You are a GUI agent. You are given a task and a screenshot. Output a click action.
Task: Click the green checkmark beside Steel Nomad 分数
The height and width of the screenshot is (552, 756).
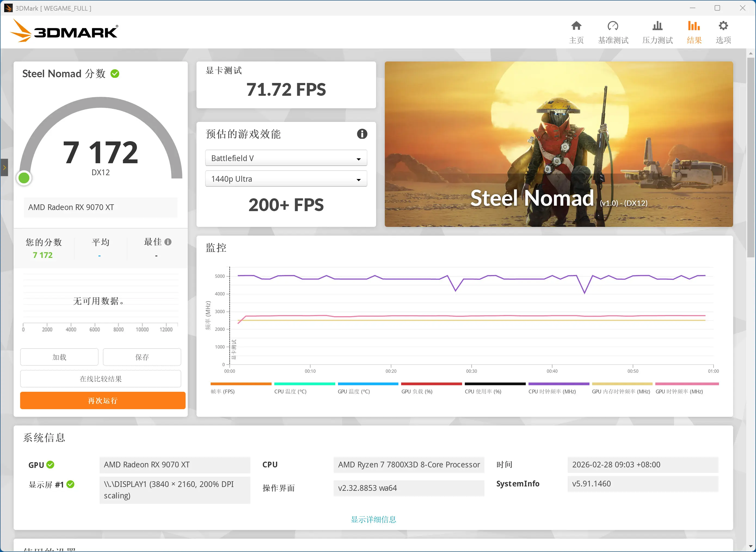[x=115, y=73]
